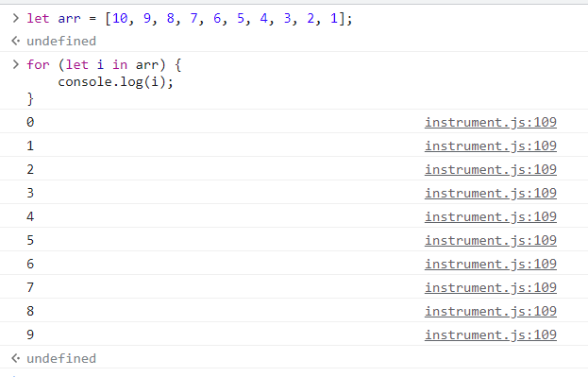
Task: Click the input chevron before 'let arr'
Action: (15, 18)
